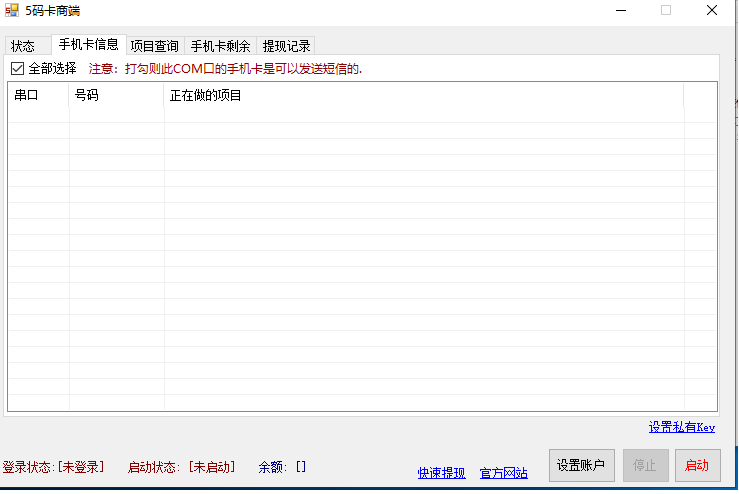Click the 余额: [] balance text

282,467
